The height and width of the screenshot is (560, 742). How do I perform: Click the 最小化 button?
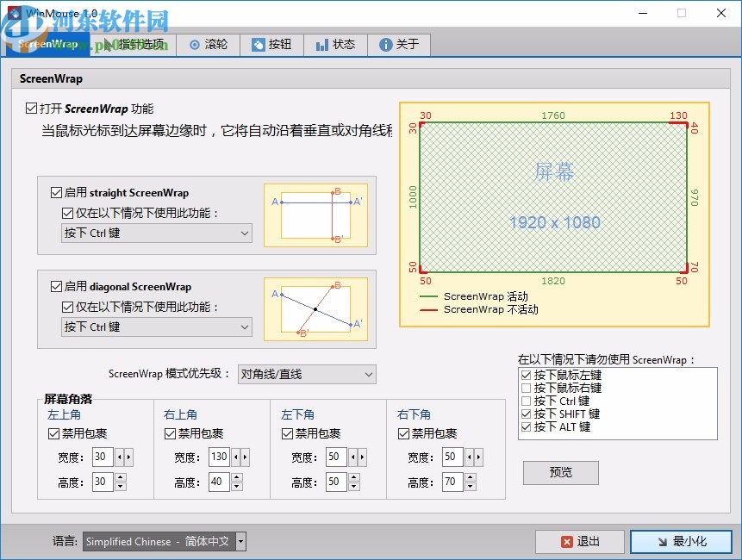(x=681, y=542)
